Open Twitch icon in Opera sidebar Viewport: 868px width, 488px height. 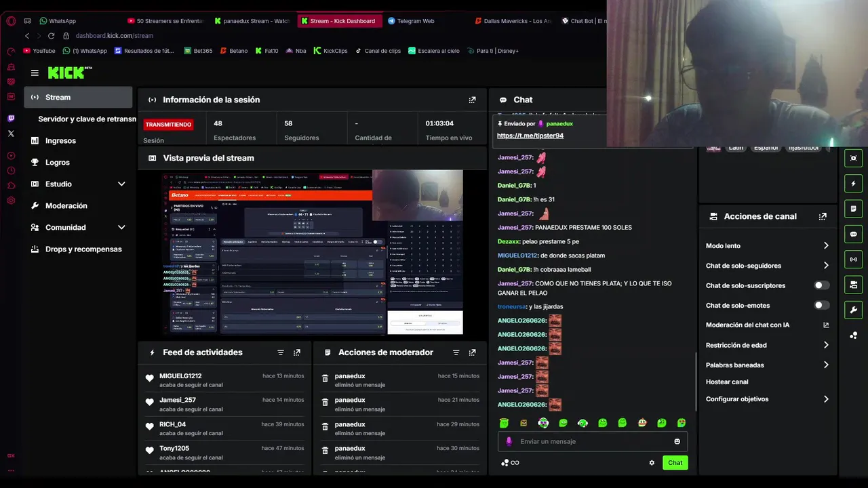(11, 118)
